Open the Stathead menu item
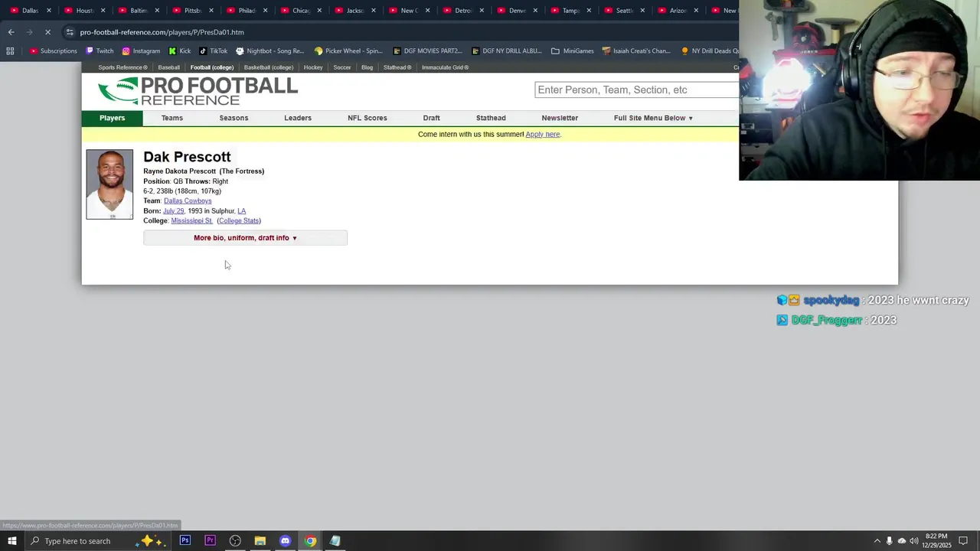This screenshot has height=551, width=980. (491, 118)
